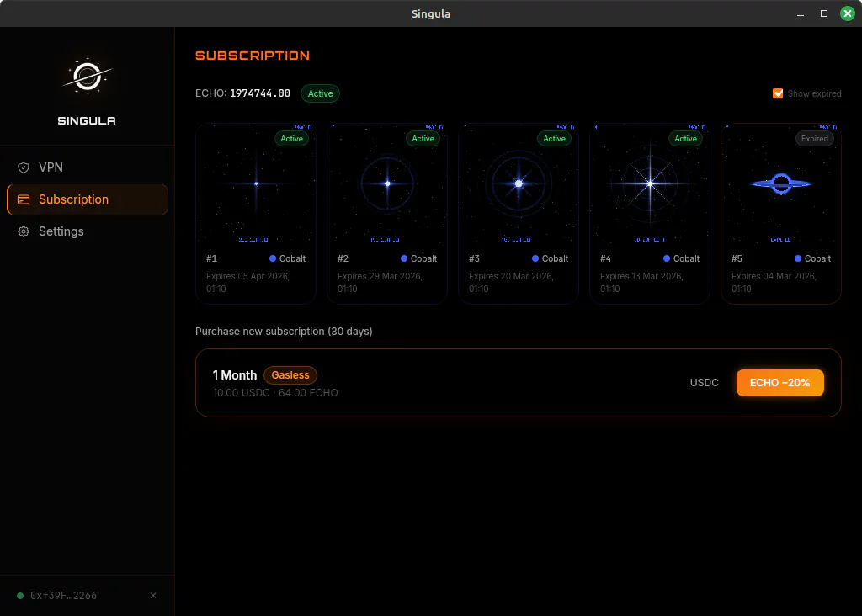Click the Active badge on card #4
The width and height of the screenshot is (862, 616).
coord(685,139)
